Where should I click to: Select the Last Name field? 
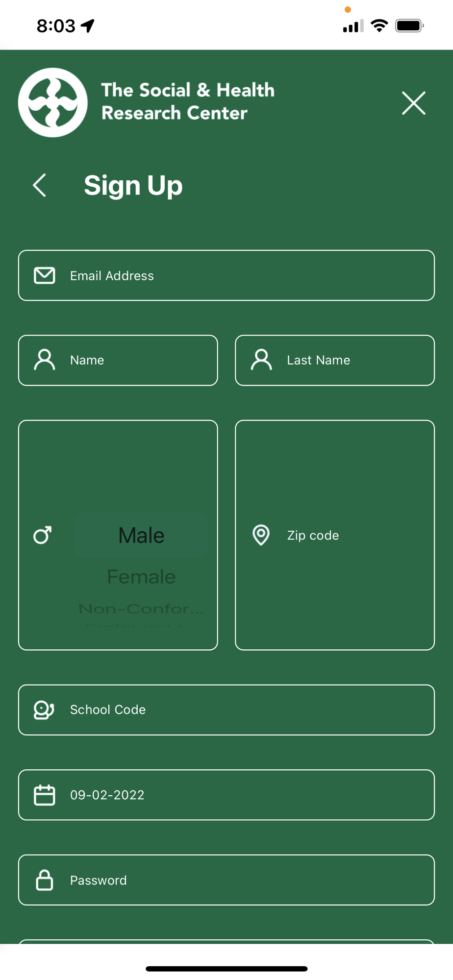tap(335, 360)
